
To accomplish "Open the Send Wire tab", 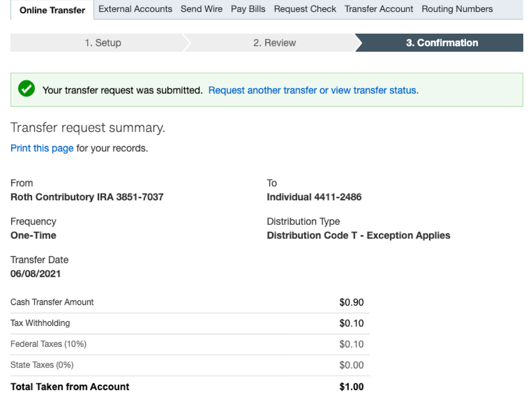I will tap(201, 9).
